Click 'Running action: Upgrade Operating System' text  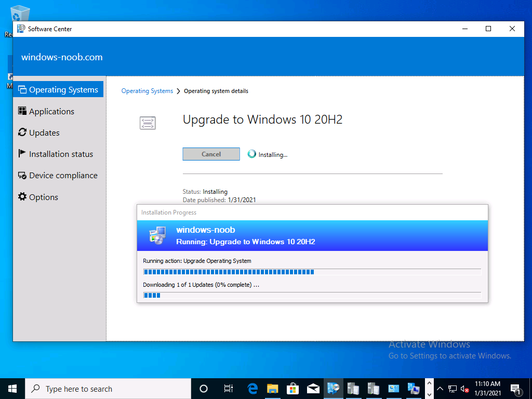(197, 261)
